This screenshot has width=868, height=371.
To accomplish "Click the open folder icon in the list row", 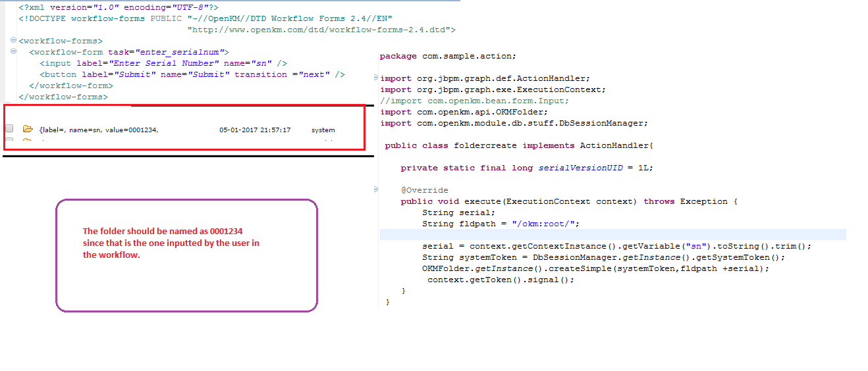I will (28, 130).
